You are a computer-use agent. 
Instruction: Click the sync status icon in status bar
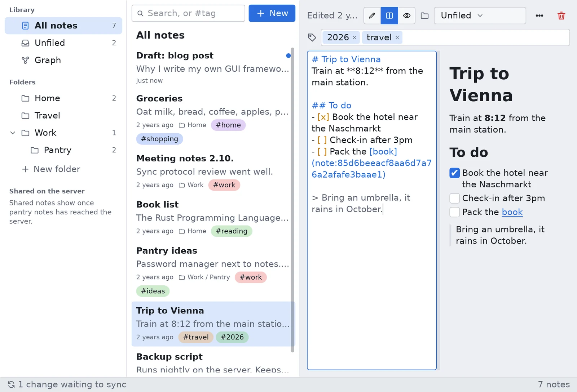(x=11, y=384)
